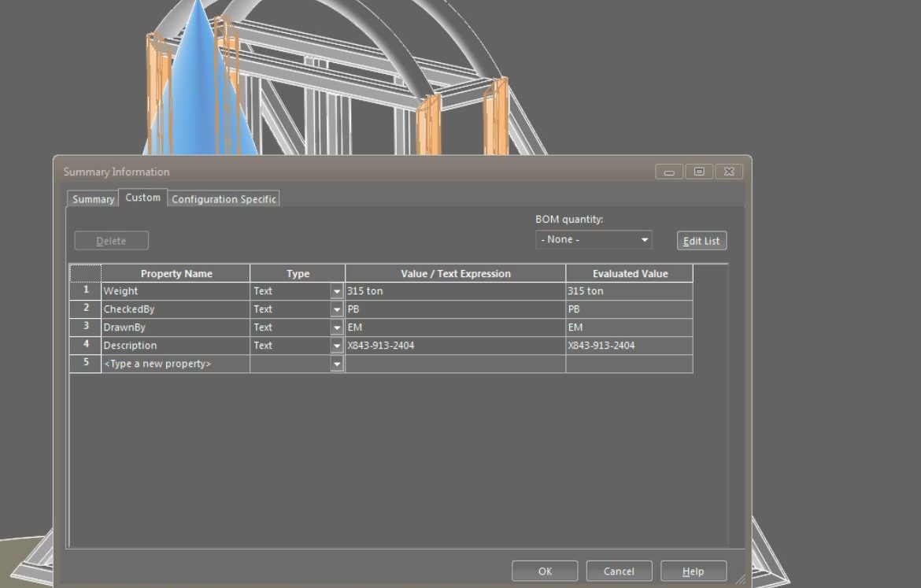The height and width of the screenshot is (588, 921).
Task: Cancel the Summary Information dialog
Action: tap(619, 571)
